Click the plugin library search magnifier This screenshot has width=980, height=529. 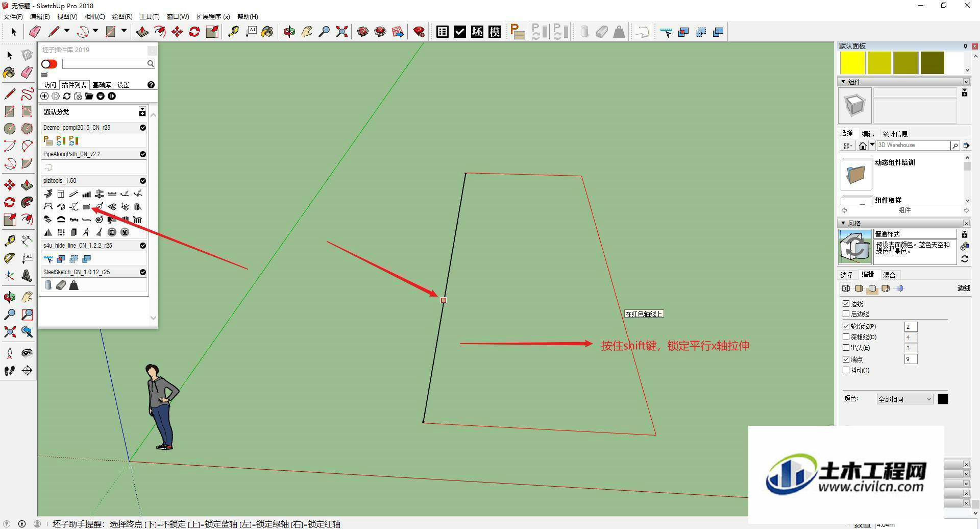151,64
